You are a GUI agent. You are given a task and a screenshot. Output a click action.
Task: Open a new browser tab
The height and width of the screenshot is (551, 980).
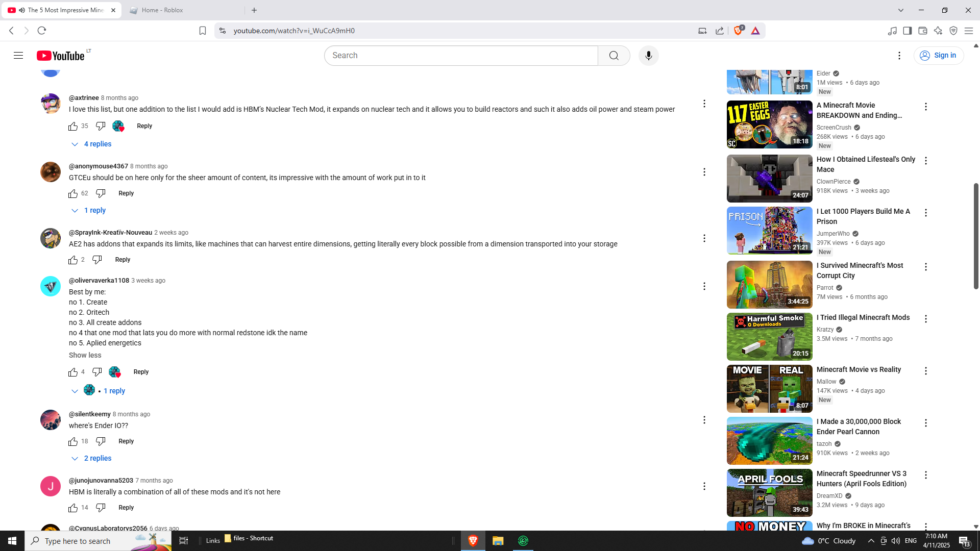254,10
